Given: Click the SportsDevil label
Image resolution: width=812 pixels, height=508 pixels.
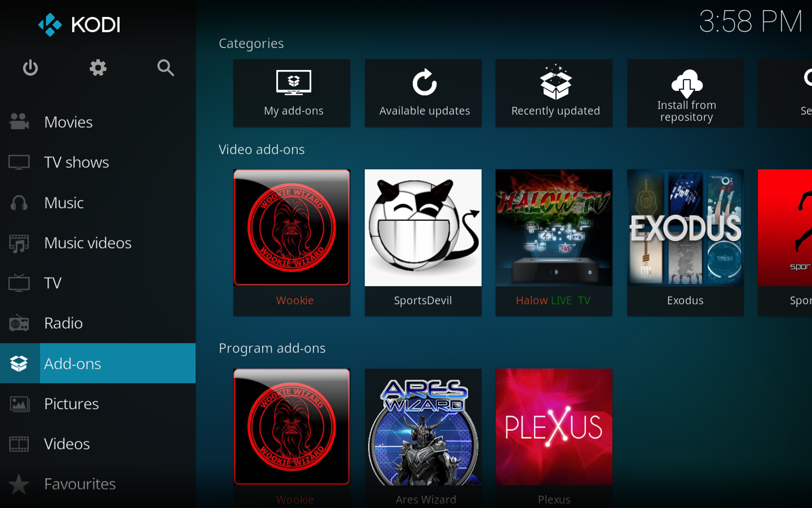Looking at the screenshot, I should [423, 300].
